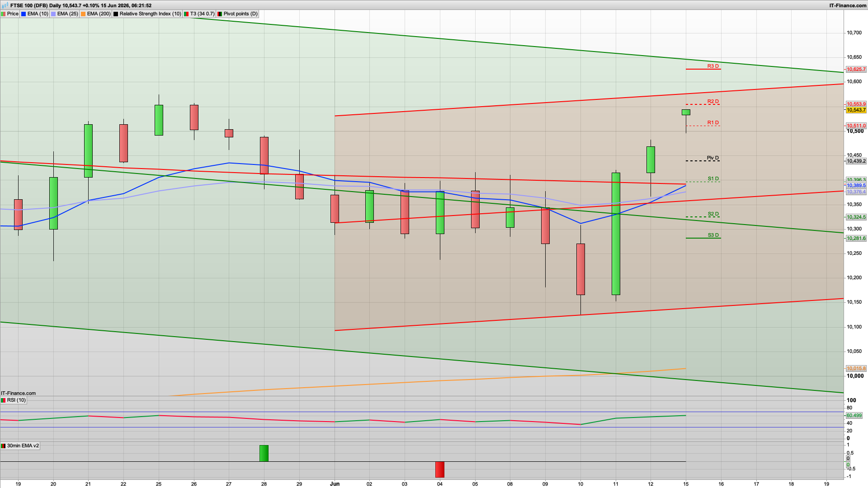Image resolution: width=868 pixels, height=488 pixels.
Task: Click the red candle on the 10th
Action: tap(580, 269)
